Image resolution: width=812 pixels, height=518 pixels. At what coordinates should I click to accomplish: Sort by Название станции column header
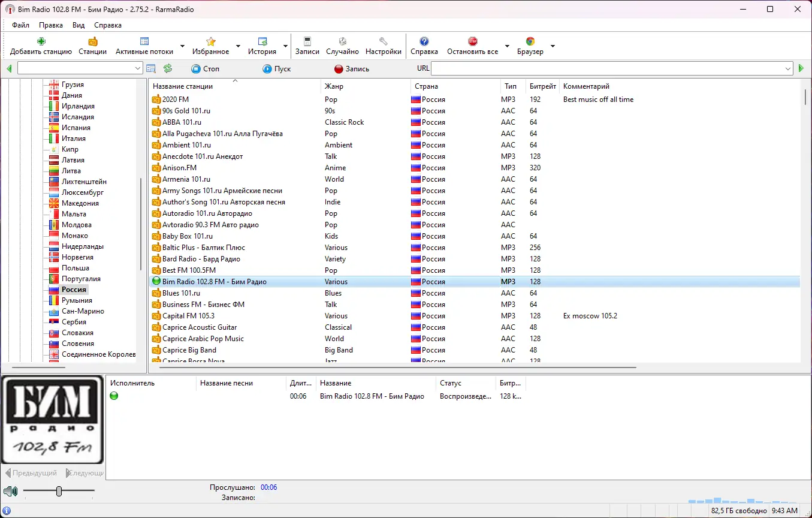[234, 86]
